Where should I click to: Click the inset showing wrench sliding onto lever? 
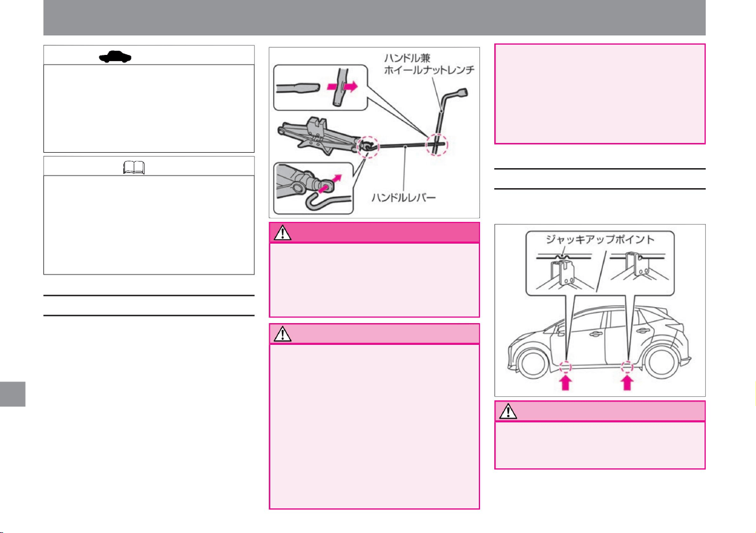[320, 87]
